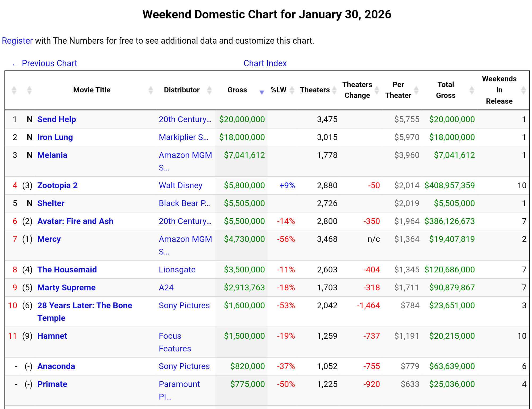This screenshot has width=532, height=409.
Task: Sort by the Theaters column arrows
Action: [x=334, y=90]
